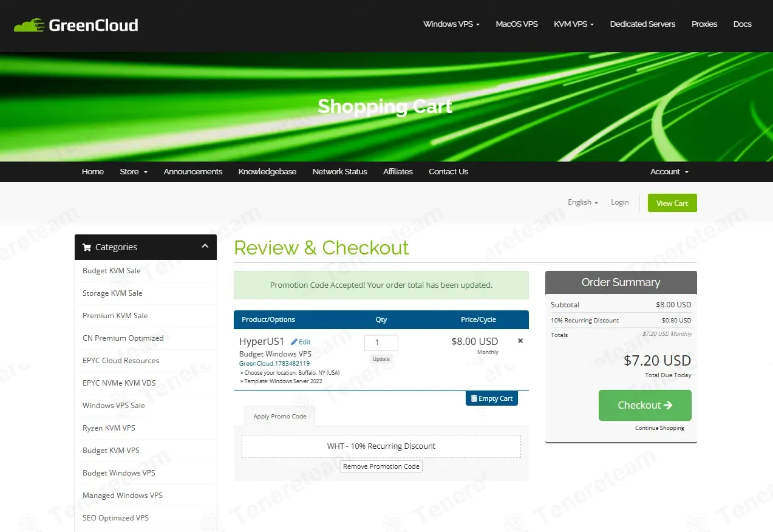This screenshot has height=532, width=773.
Task: Open Announcements page
Action: pyautogui.click(x=193, y=172)
